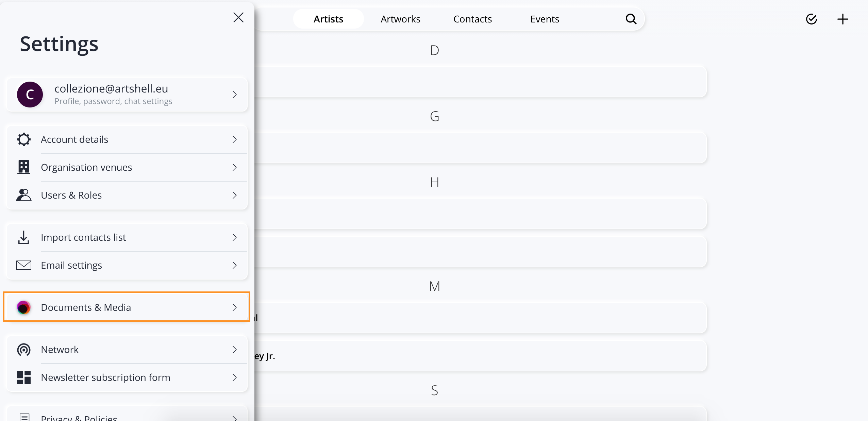
Task: Switch to the Contacts tab
Action: point(472,19)
